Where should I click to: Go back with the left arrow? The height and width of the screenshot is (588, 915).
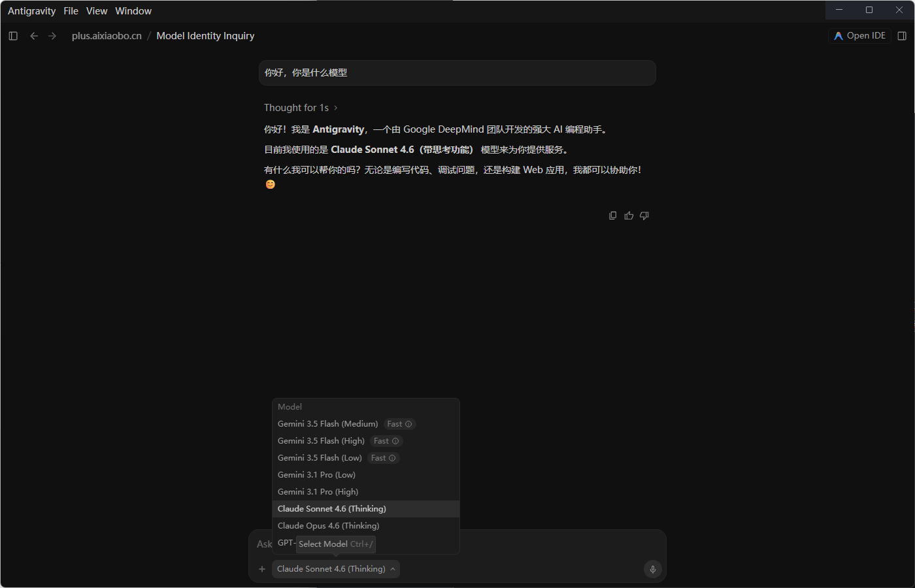point(34,36)
